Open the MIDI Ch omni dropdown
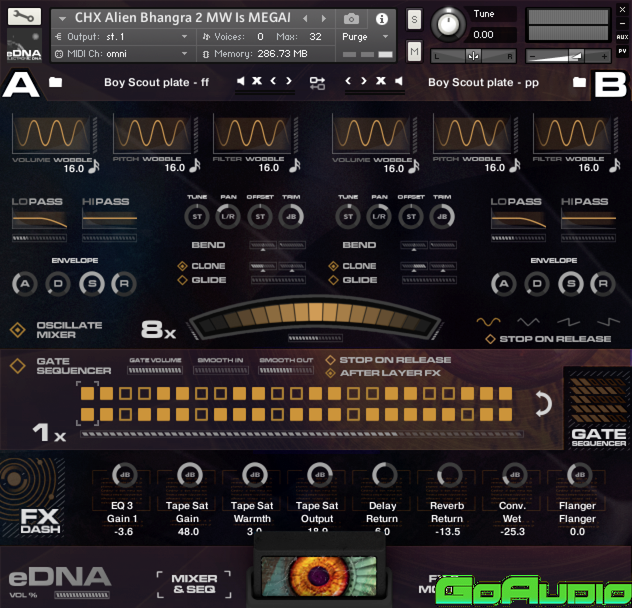 click(x=185, y=54)
